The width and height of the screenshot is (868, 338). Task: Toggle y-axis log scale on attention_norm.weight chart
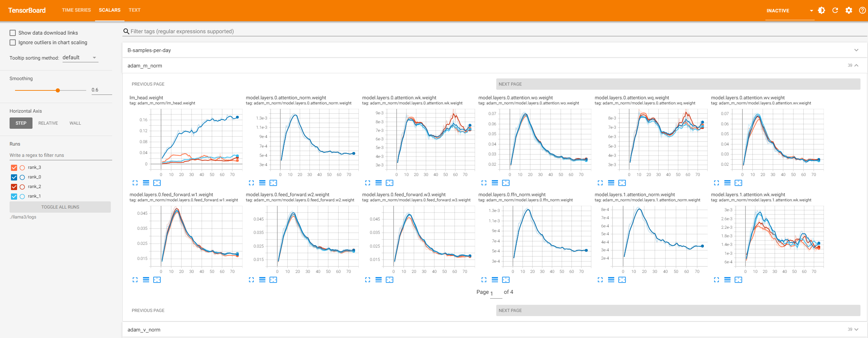pos(262,183)
